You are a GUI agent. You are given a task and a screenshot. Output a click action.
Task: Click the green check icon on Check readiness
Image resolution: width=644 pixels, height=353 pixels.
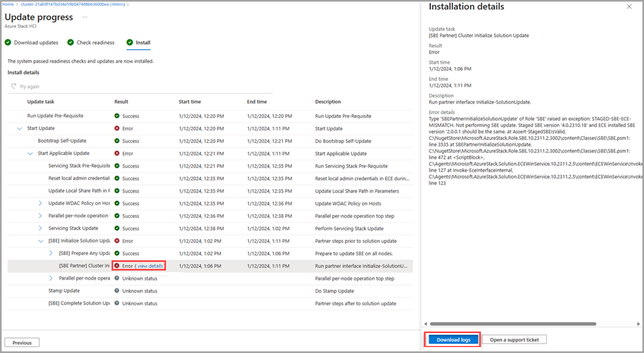[x=71, y=43]
